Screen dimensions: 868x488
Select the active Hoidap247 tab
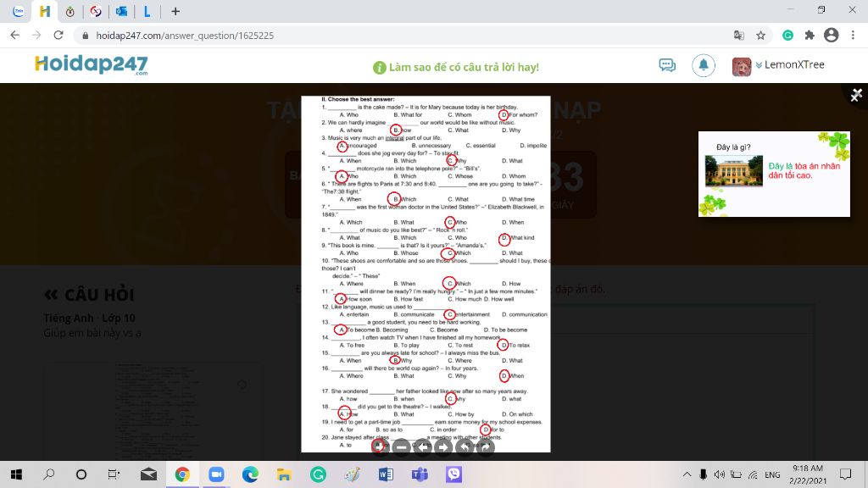point(45,11)
